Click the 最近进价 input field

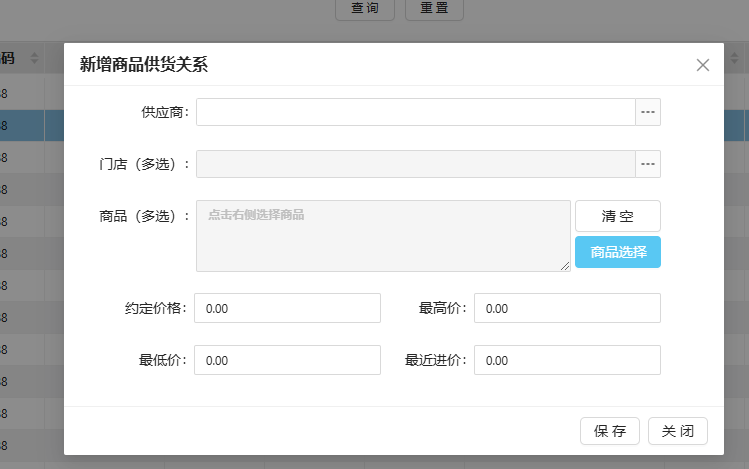click(x=567, y=360)
